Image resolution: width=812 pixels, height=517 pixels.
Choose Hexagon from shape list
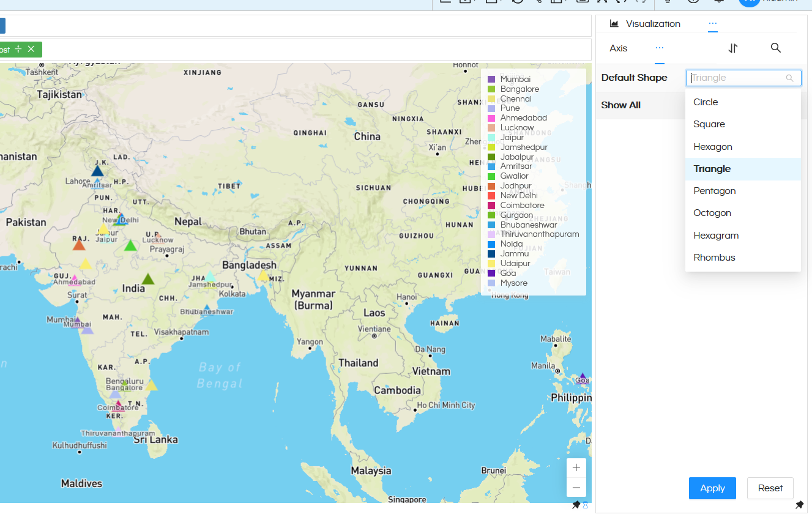(743, 147)
